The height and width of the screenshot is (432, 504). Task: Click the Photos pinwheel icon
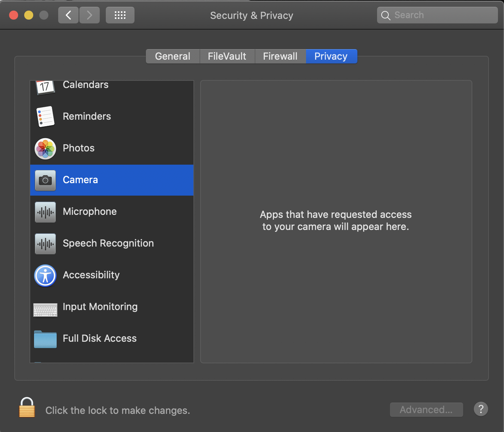pos(45,148)
